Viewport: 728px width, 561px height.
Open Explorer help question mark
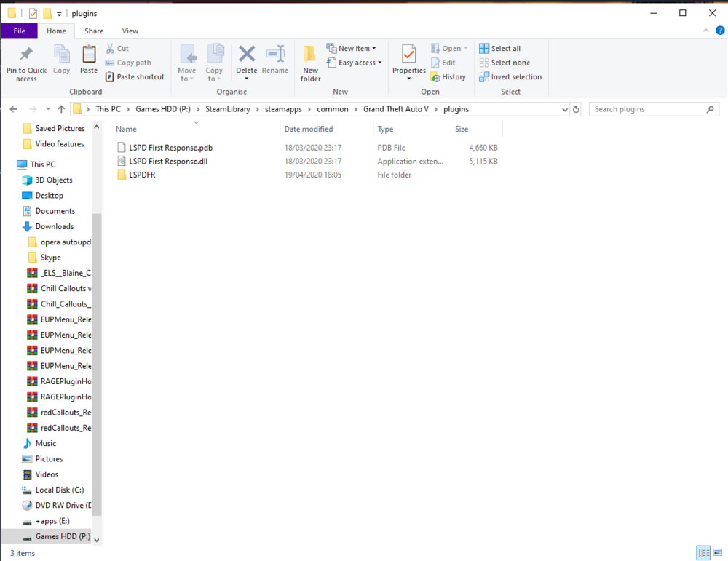click(x=720, y=31)
